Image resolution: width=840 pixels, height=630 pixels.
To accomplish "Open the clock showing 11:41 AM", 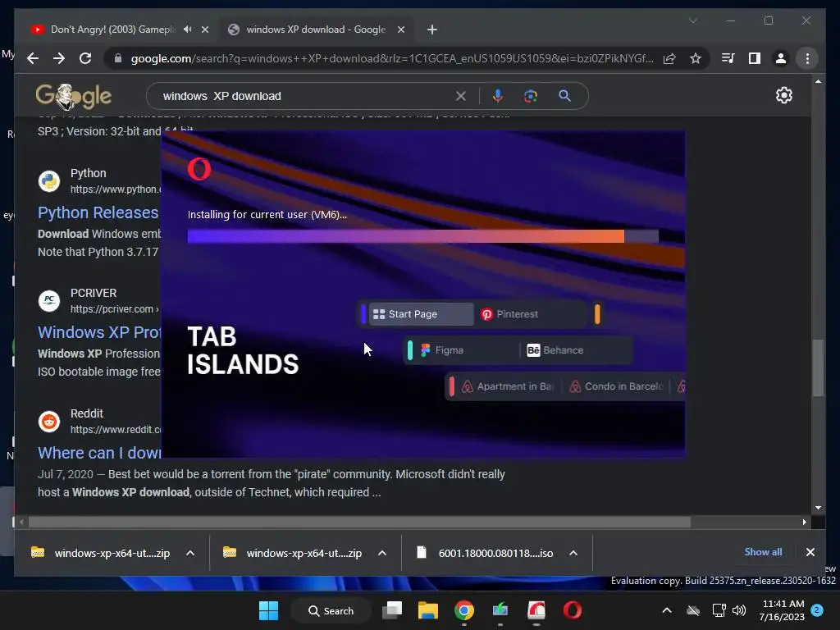I will click(782, 610).
